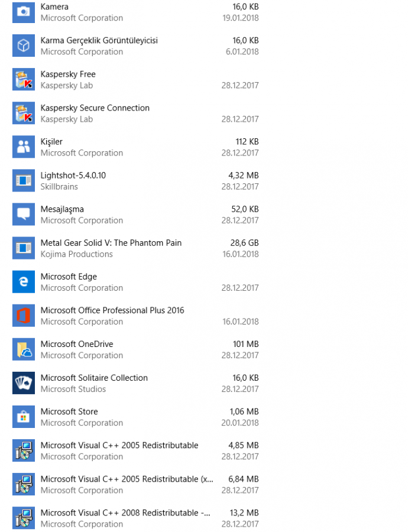Click the Mesajlaşma chat bubble icon

[24, 214]
